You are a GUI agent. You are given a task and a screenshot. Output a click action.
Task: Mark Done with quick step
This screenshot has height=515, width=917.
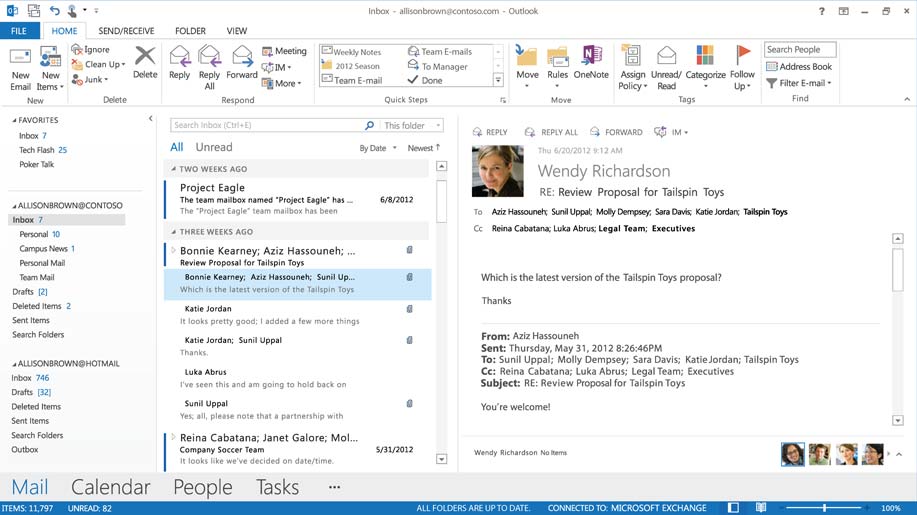click(425, 80)
